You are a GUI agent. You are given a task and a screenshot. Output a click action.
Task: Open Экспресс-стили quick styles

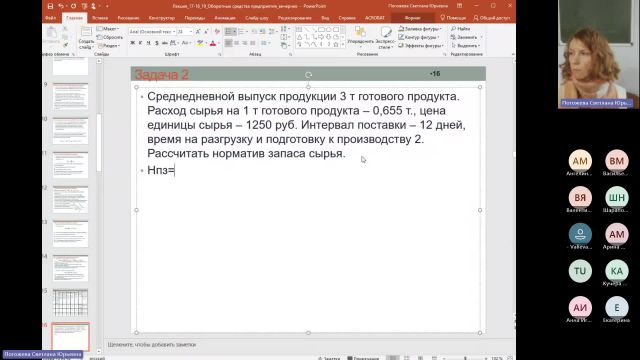(x=385, y=37)
